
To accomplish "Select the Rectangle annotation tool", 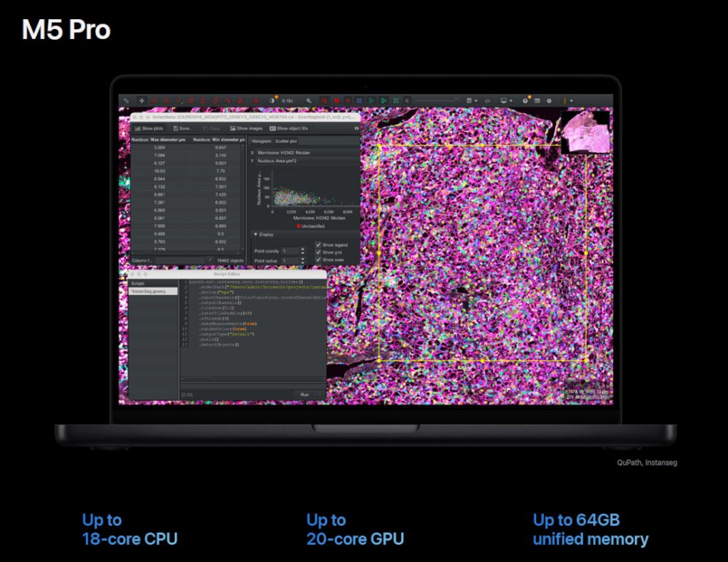I will (x=154, y=101).
